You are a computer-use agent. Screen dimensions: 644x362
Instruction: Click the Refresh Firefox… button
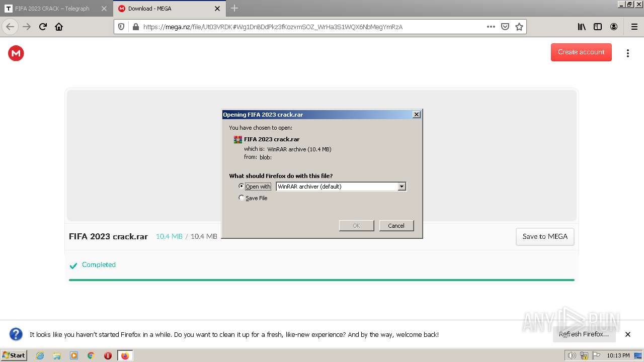[x=584, y=334]
